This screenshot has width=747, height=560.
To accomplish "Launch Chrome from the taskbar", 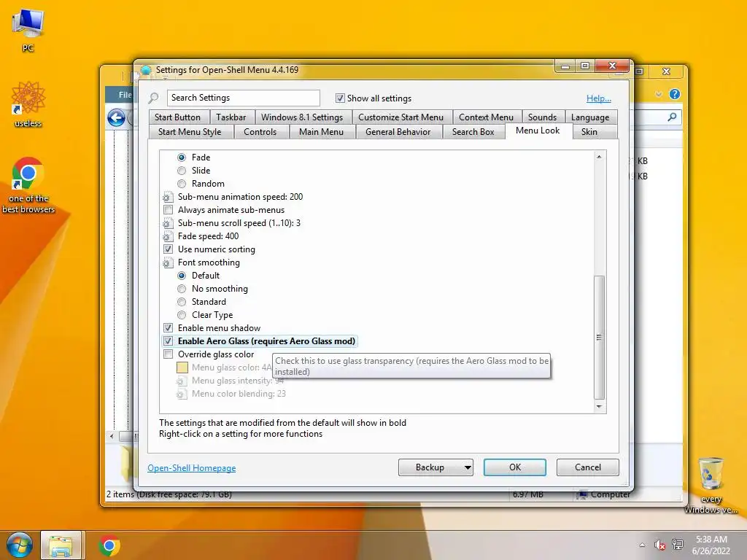I will point(109,545).
